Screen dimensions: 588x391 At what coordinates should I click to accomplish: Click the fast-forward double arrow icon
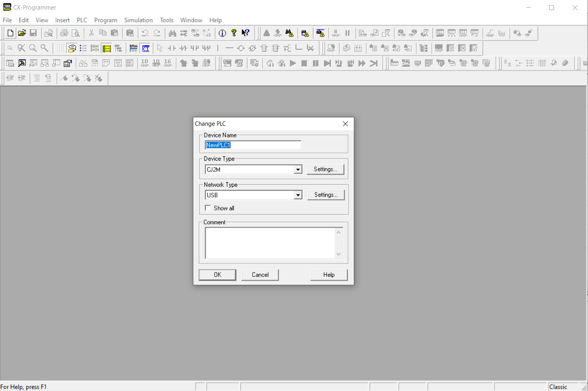362,63
